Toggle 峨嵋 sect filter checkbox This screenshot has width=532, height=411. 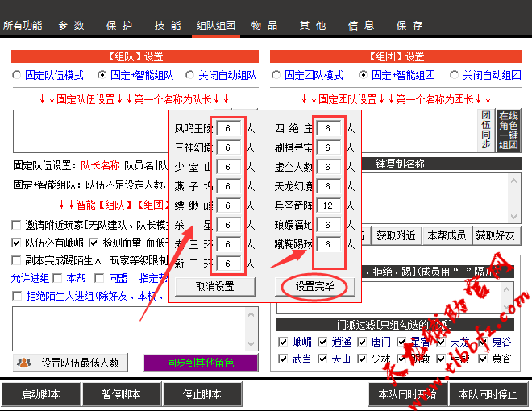[x=282, y=342]
